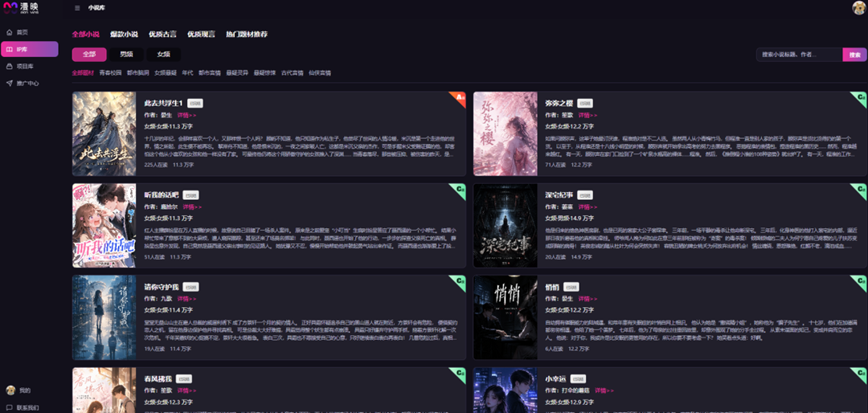Click the C grade corner badge on 深宅纪事
Screen dimensions: 868x413
pos(861,189)
